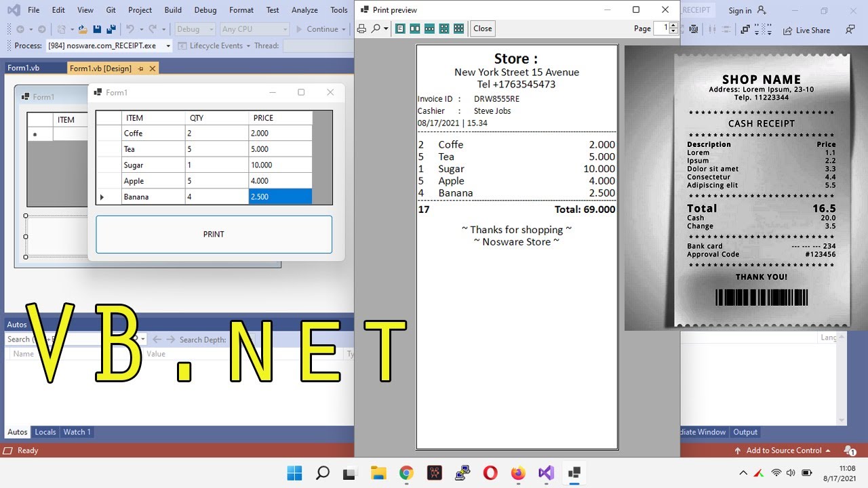Open the Build menu
Screen dimensions: 868x488
click(x=173, y=10)
